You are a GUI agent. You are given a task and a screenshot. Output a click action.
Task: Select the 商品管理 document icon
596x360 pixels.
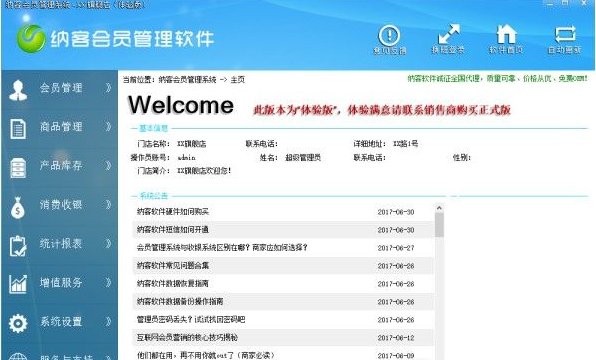pyautogui.click(x=18, y=129)
